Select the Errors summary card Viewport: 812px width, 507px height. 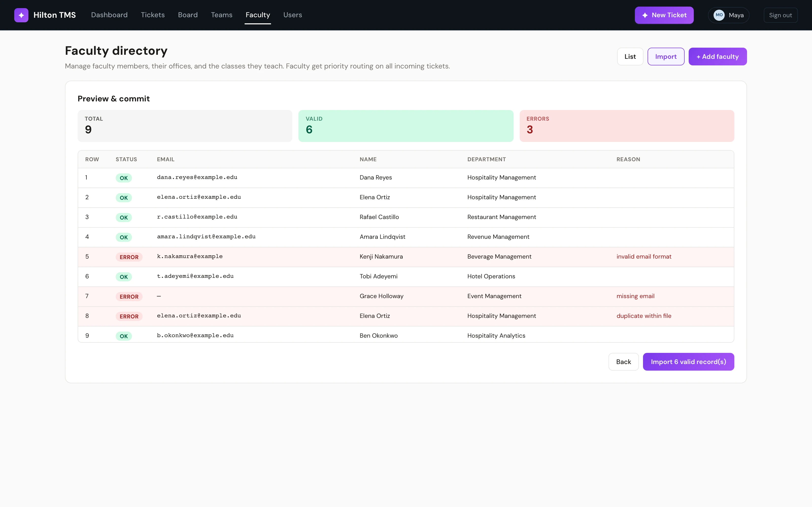(x=627, y=126)
